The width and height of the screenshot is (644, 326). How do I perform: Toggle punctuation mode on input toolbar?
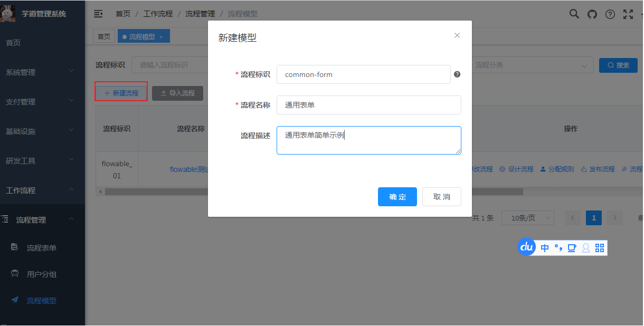point(558,248)
